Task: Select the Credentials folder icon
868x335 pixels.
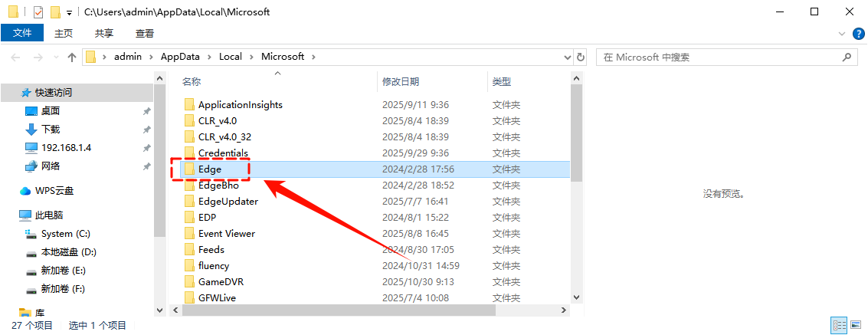Action: (x=189, y=153)
